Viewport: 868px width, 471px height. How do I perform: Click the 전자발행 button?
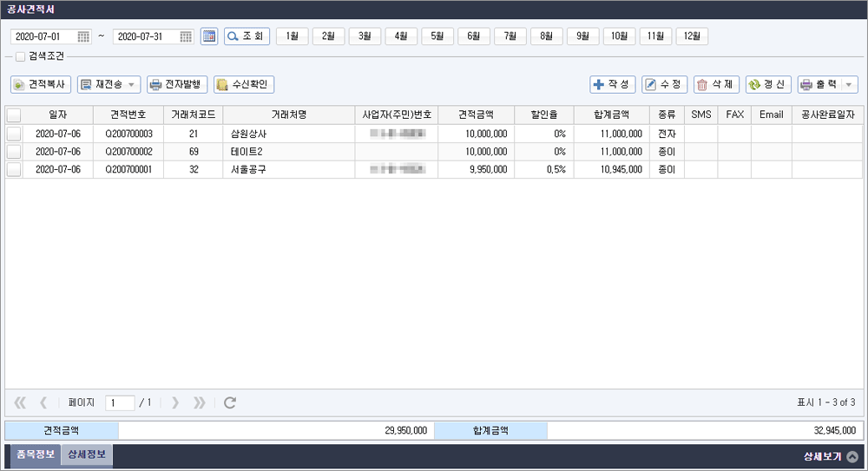pos(177,85)
